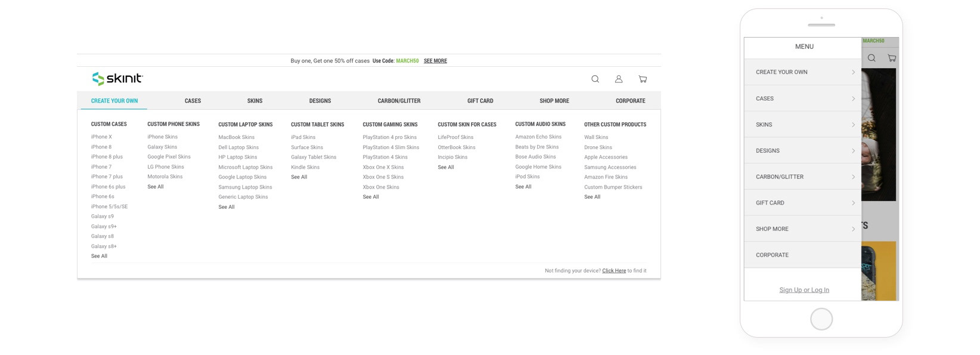
Task: Open DESIGNS in desktop navigation bar
Action: point(320,101)
